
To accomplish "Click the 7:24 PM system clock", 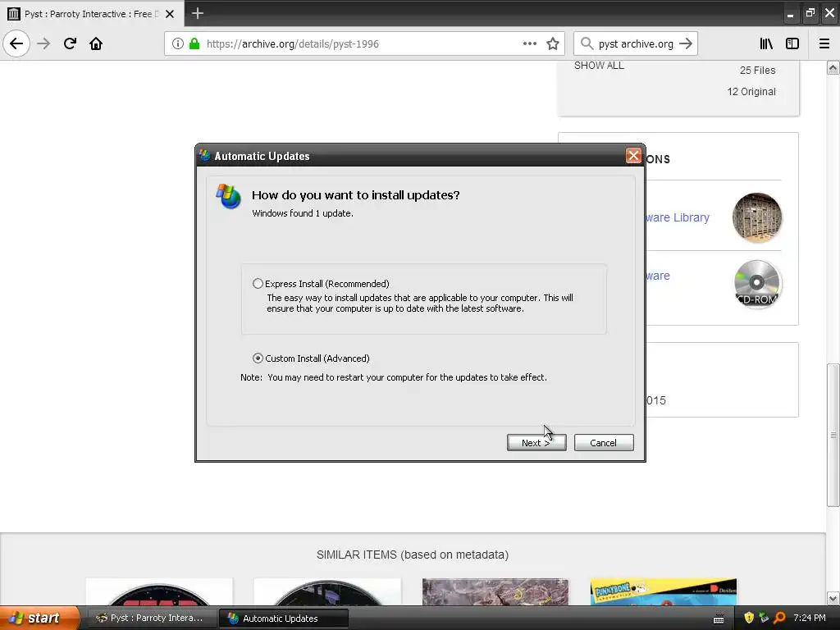I will coord(810,618).
